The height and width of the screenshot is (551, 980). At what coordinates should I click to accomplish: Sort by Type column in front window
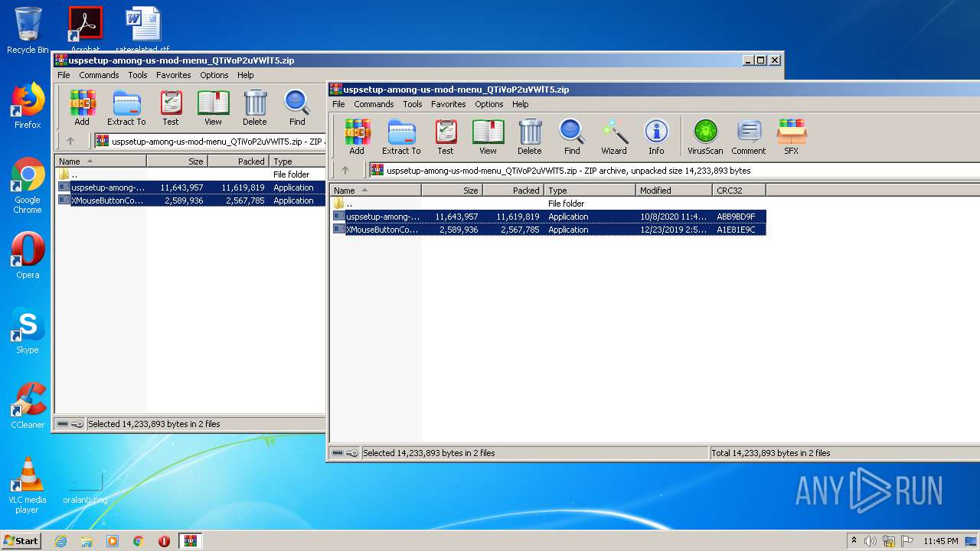[x=590, y=191]
